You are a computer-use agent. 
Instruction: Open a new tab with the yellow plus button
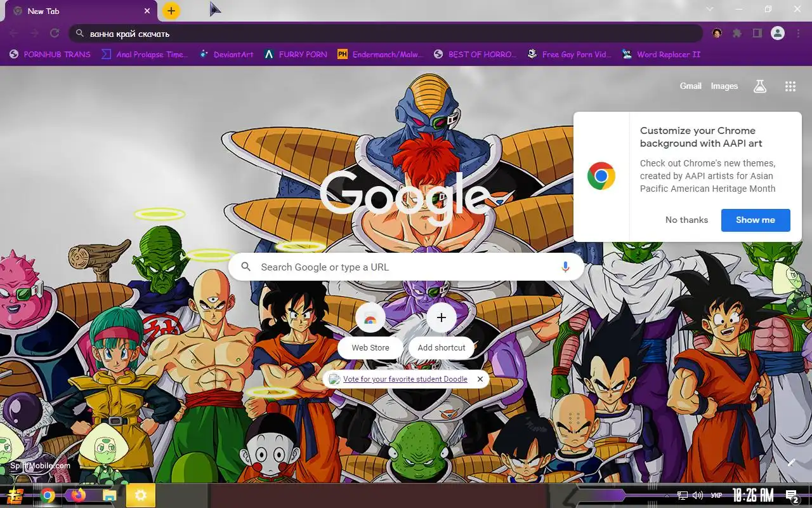coord(171,11)
